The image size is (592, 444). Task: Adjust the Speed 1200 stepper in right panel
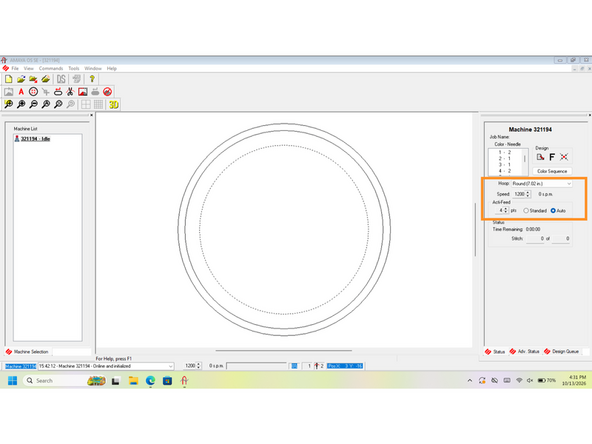click(x=528, y=194)
